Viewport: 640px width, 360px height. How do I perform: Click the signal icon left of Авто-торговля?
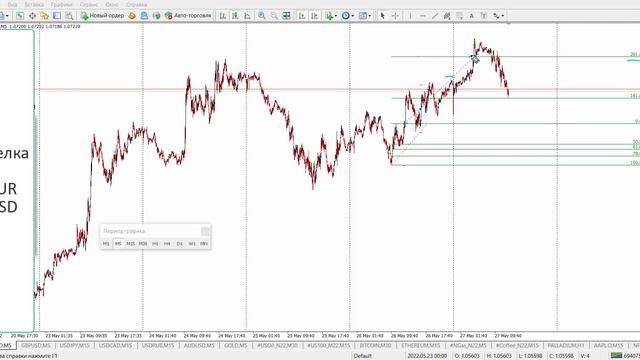coord(156,16)
